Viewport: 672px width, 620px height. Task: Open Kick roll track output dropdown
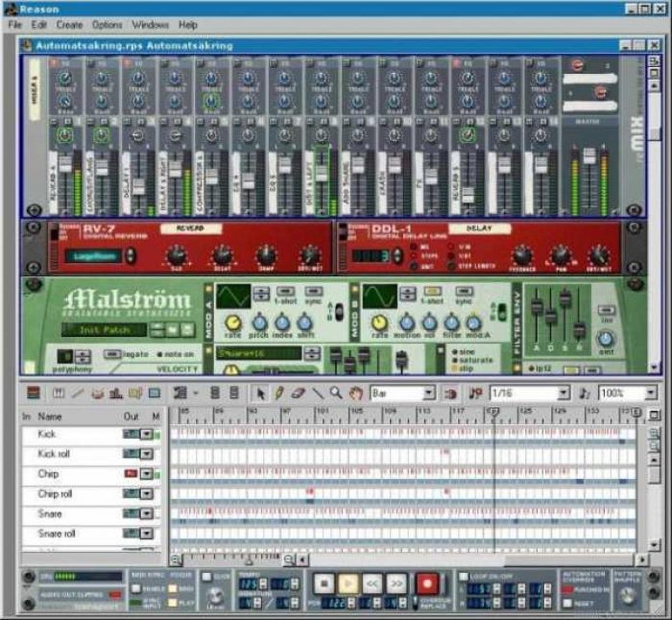pos(147,454)
